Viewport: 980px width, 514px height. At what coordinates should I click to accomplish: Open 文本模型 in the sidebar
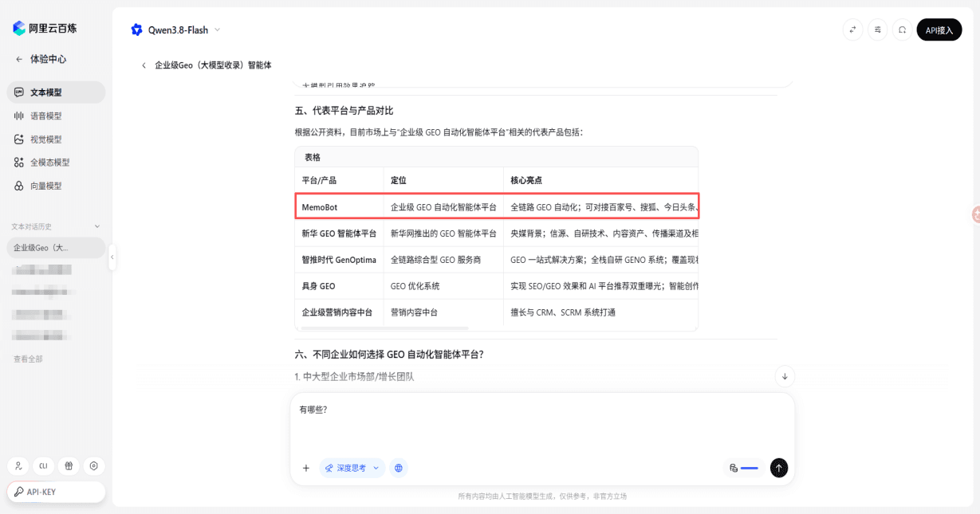tap(56, 92)
